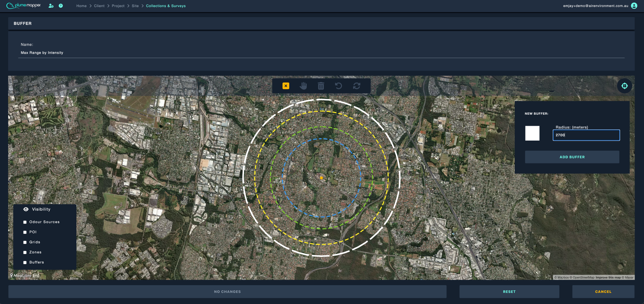Screen dimensions: 644x304
Task: Open the account avatar icon
Action: pos(634,6)
